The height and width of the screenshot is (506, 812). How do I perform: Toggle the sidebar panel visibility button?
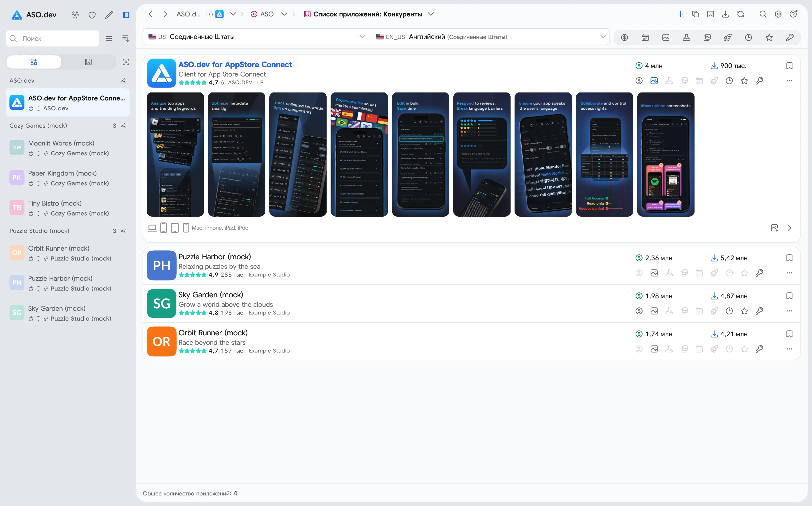(x=126, y=15)
